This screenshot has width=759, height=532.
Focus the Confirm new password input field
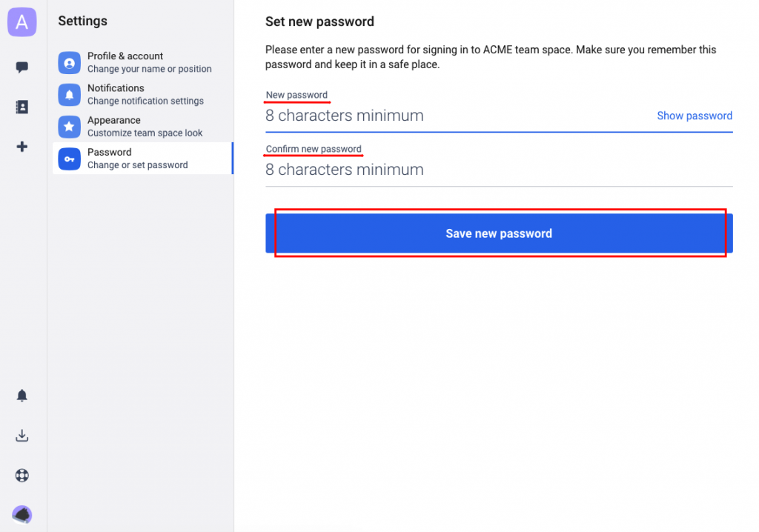click(445, 169)
